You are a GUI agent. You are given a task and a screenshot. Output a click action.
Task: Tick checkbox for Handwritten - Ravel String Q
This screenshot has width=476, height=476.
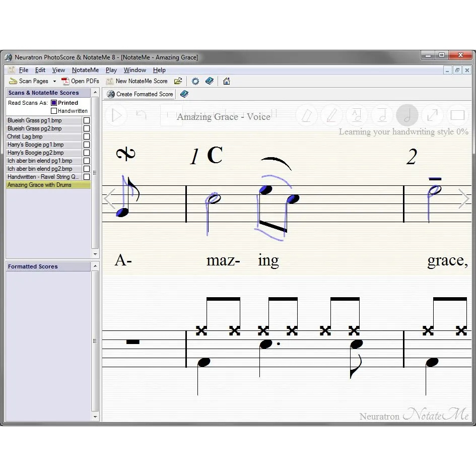[87, 177]
